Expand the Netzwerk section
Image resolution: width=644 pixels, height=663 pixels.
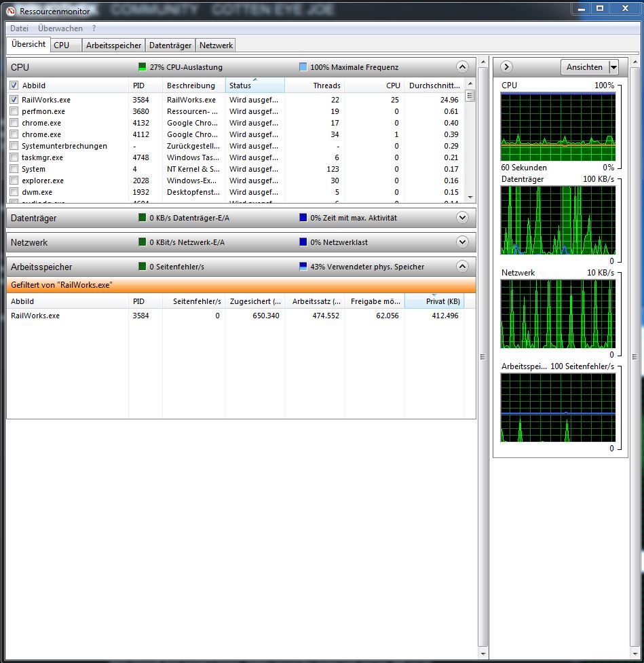462,242
